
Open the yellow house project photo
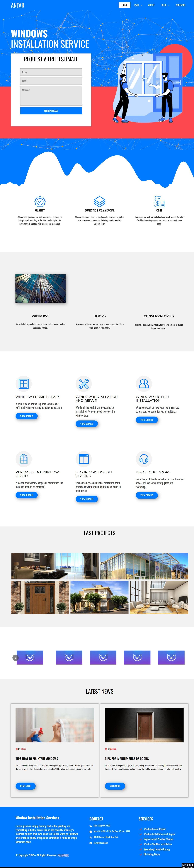coord(100,597)
